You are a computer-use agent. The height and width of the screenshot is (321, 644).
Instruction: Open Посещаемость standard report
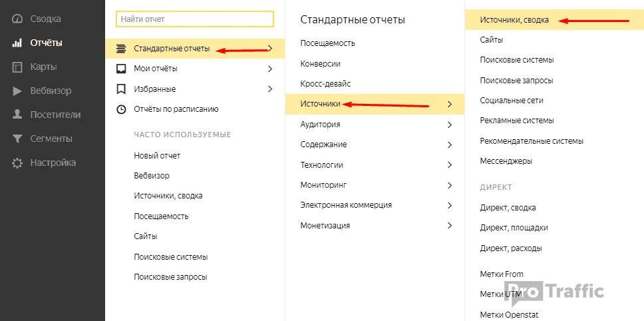pos(328,43)
